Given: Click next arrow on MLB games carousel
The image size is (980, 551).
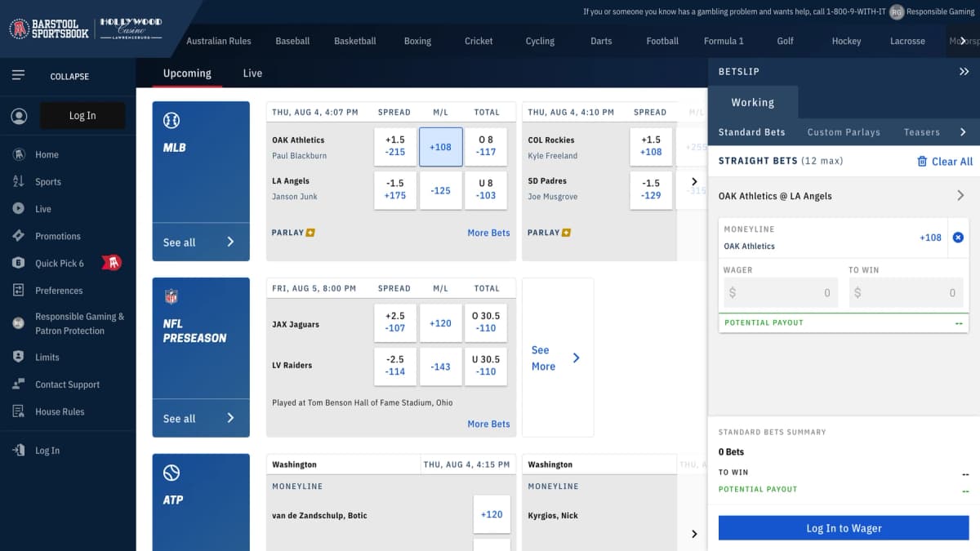Looking at the screenshot, I should click(x=694, y=181).
